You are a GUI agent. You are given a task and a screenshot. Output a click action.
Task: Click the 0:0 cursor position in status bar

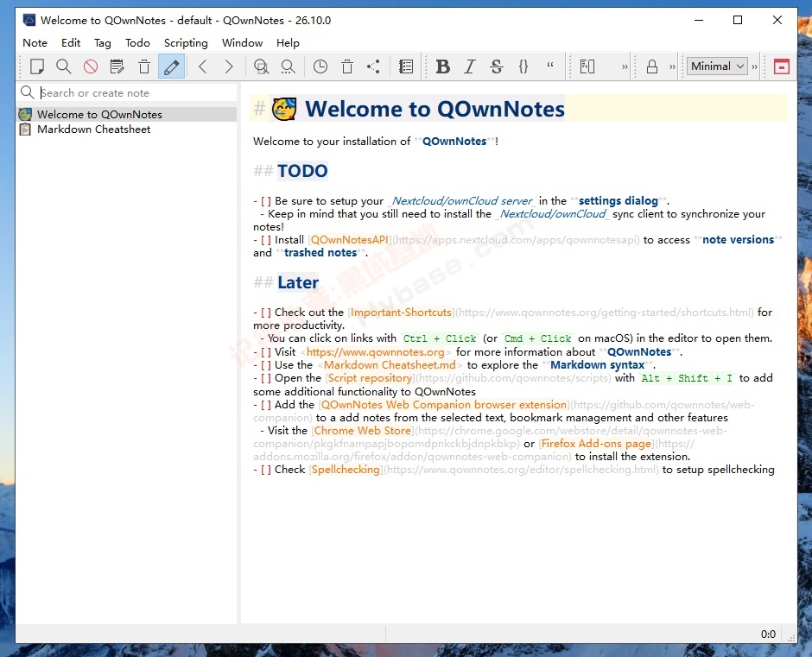(768, 635)
